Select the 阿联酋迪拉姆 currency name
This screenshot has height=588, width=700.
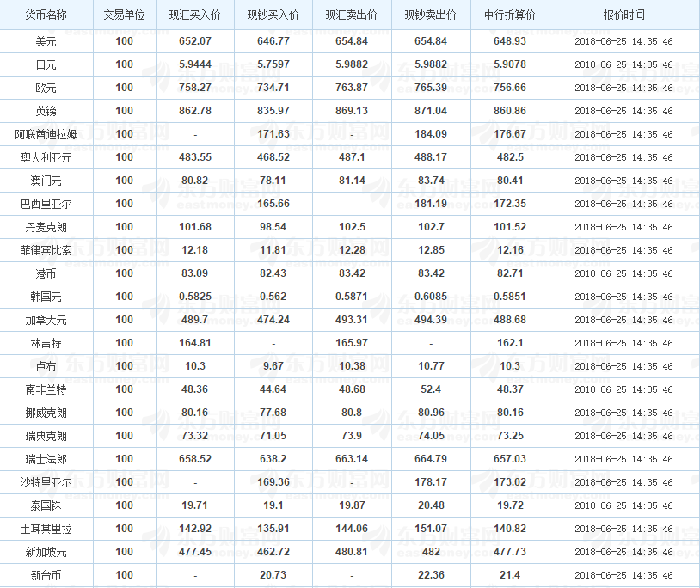[x=46, y=134]
